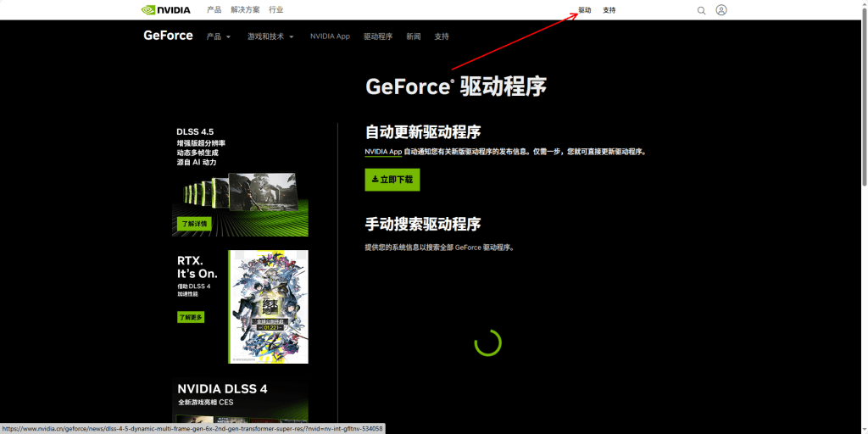The width and height of the screenshot is (868, 434).
Task: Click the 手动搜索驱动程序 heading
Action: (423, 224)
